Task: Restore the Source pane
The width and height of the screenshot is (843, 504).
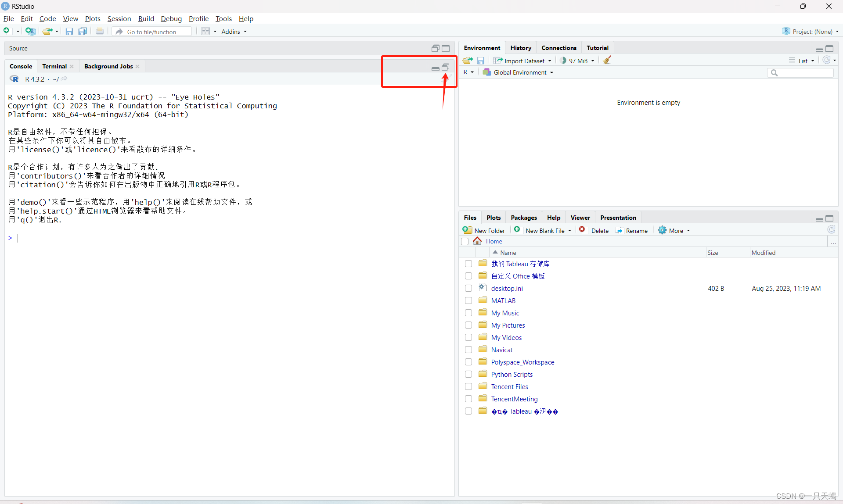Action: 436,48
